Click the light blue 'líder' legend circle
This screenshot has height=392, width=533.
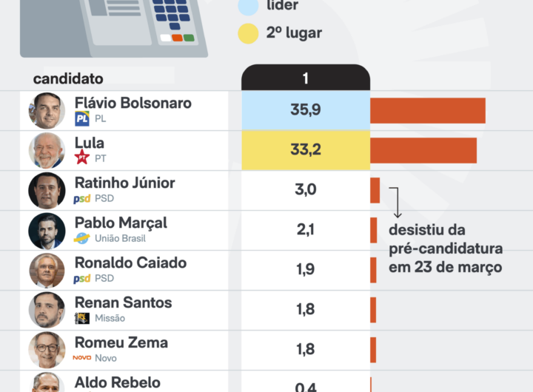[x=249, y=6]
